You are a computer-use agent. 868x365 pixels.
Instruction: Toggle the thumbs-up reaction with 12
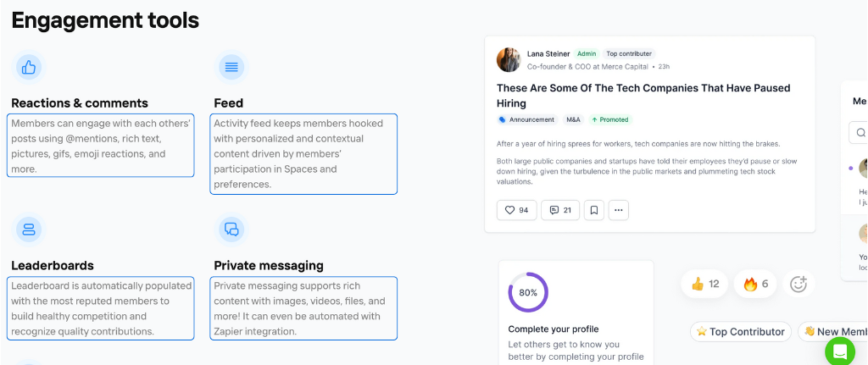[x=704, y=285]
